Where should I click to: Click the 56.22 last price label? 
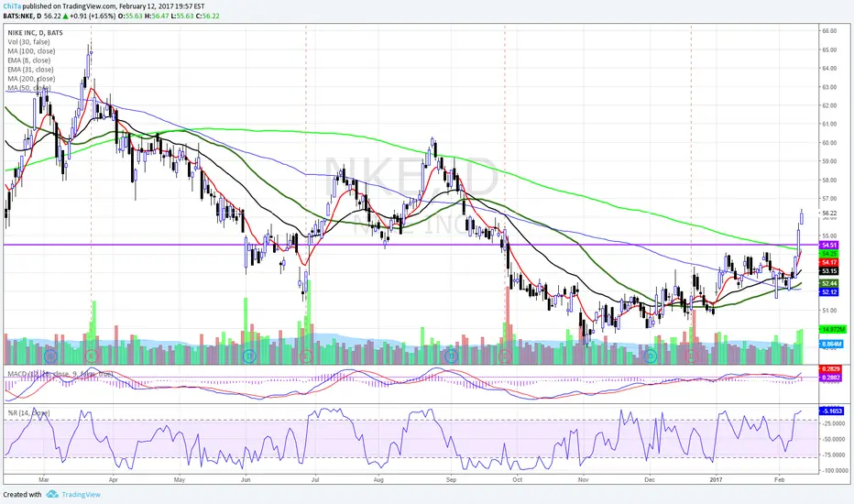[829, 213]
